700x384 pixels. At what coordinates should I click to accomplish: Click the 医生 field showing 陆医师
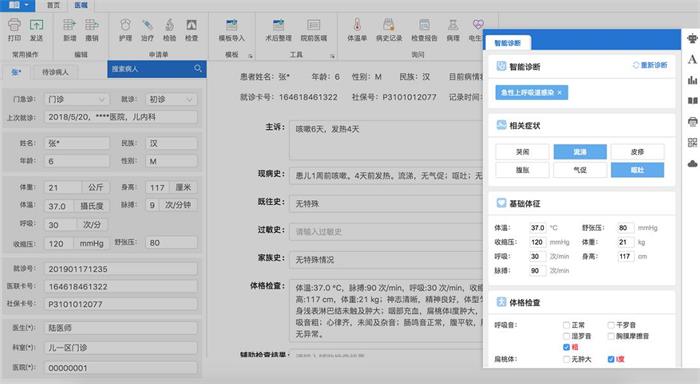(x=121, y=328)
